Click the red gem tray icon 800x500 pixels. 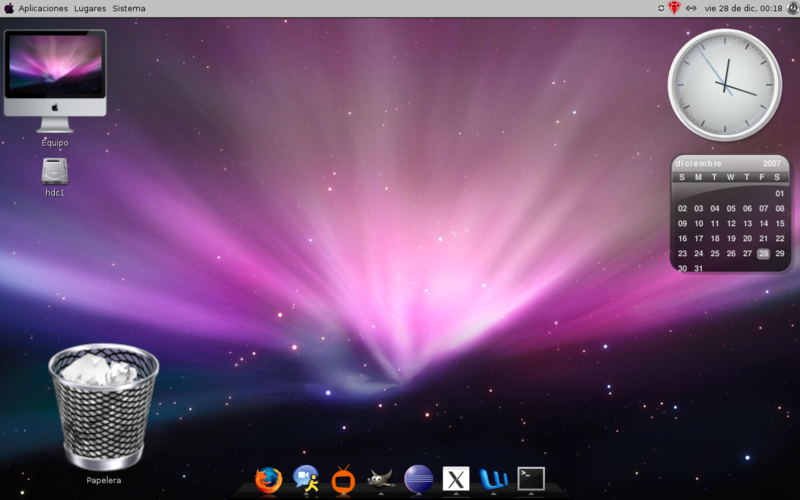pyautogui.click(x=674, y=8)
